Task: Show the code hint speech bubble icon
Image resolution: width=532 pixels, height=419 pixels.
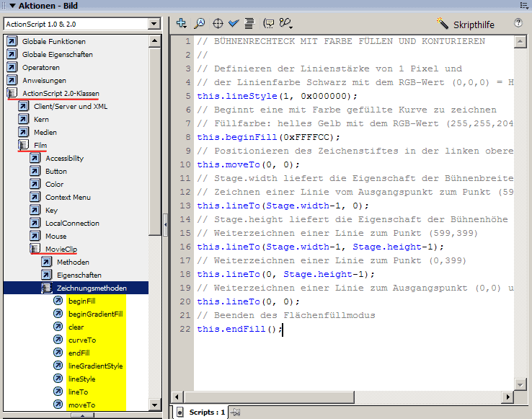Action: [269, 23]
